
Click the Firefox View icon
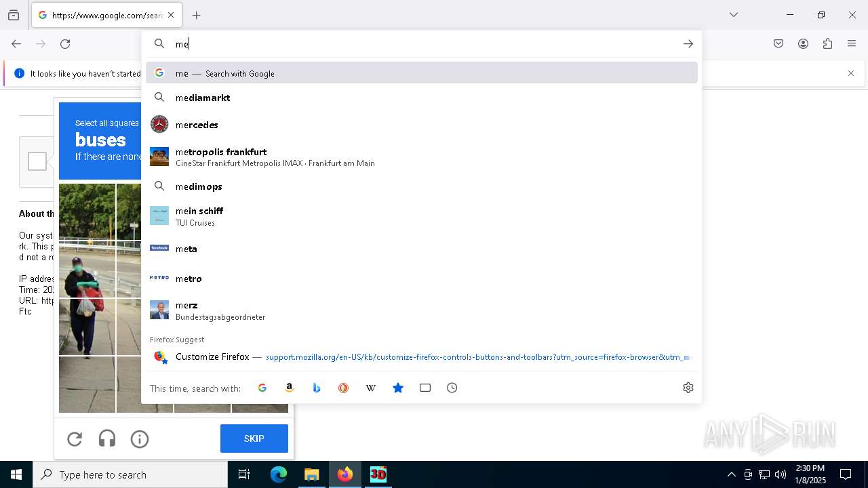click(x=14, y=15)
